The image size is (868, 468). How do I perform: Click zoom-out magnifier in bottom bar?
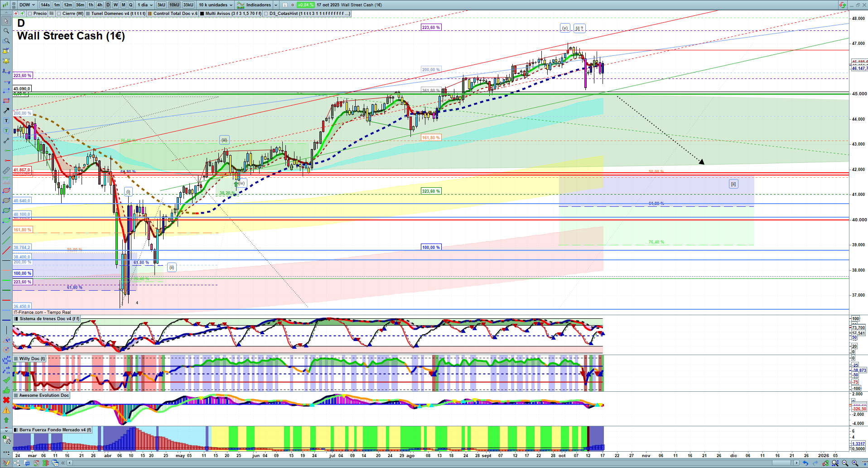pos(845,463)
